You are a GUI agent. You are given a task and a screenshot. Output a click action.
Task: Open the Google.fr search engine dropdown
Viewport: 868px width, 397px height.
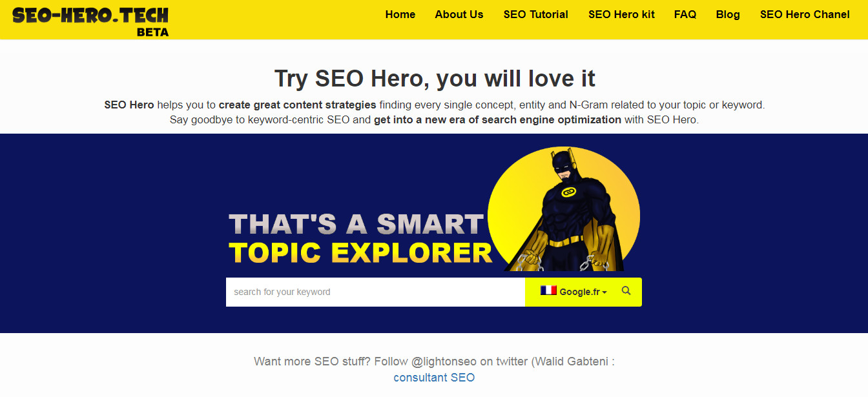point(583,292)
